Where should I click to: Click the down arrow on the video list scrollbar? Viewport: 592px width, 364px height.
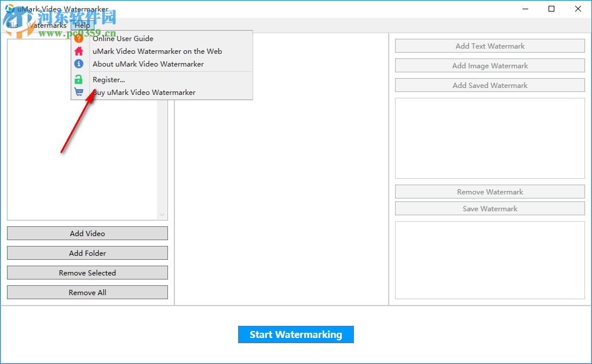(x=163, y=215)
